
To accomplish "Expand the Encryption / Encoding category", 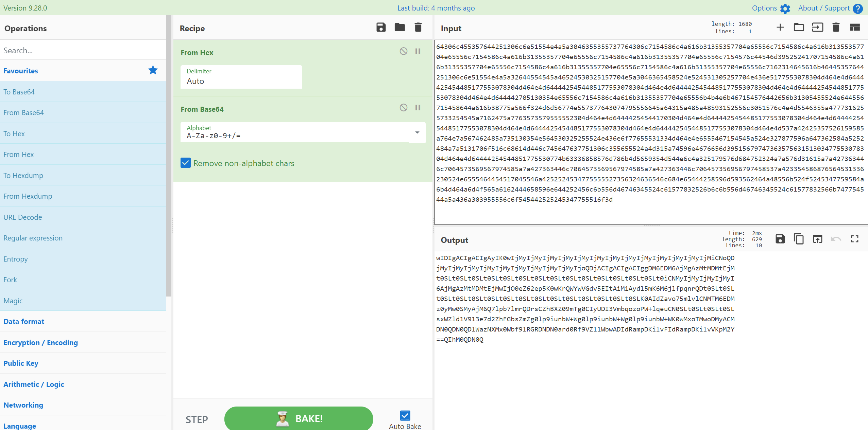I will click(40, 342).
